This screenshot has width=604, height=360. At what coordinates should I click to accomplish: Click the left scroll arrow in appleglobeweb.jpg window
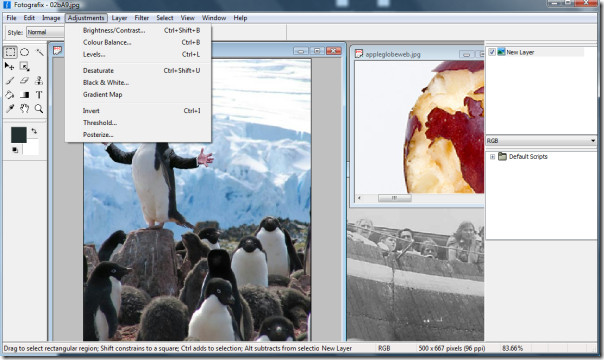click(x=359, y=198)
